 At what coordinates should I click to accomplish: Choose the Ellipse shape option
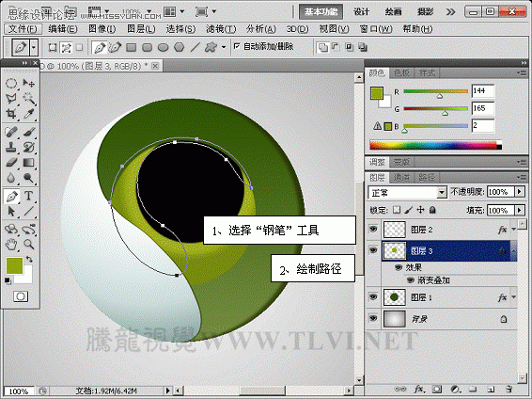(x=164, y=47)
